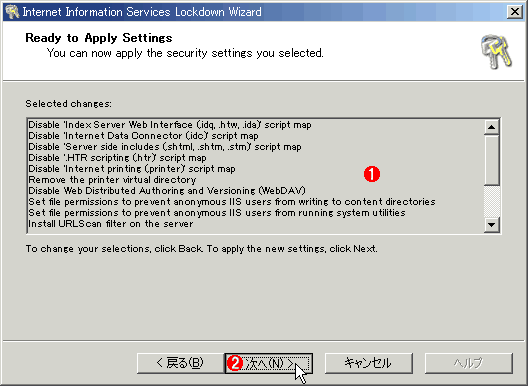Select the Disable WebDAV line
Image resolution: width=528 pixels, height=386 pixels.
tap(167, 191)
